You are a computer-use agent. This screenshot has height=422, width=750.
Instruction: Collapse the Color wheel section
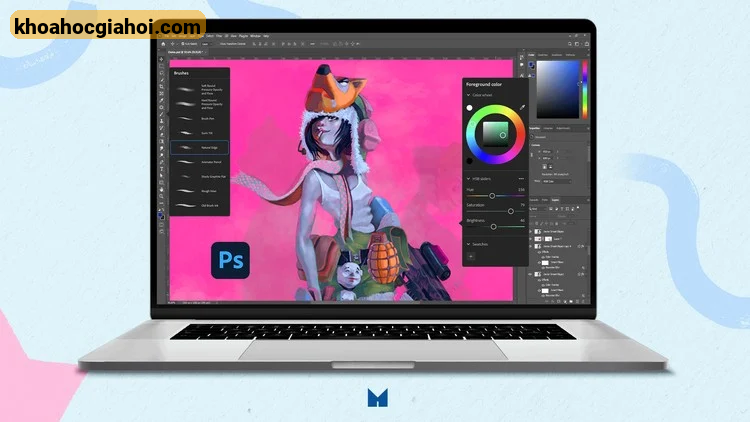[468, 95]
